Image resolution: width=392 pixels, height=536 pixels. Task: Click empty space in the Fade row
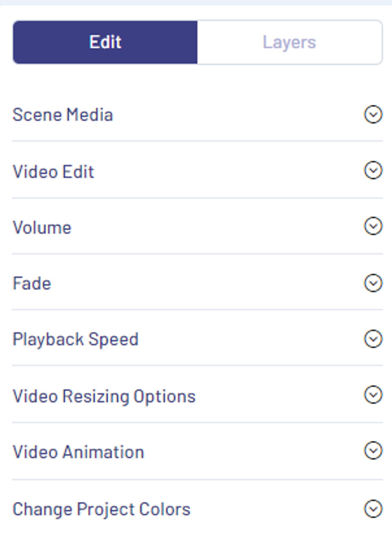(x=207, y=283)
